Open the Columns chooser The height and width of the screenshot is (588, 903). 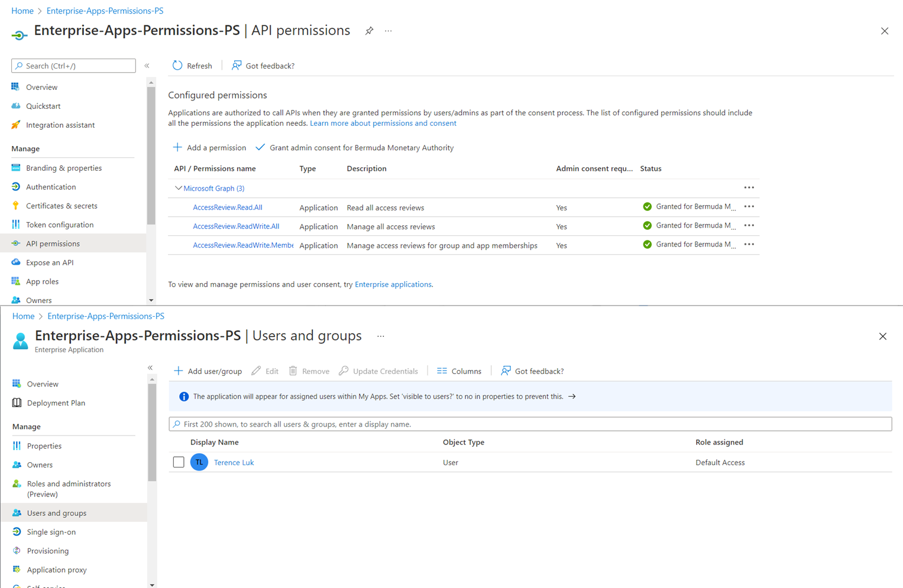459,371
